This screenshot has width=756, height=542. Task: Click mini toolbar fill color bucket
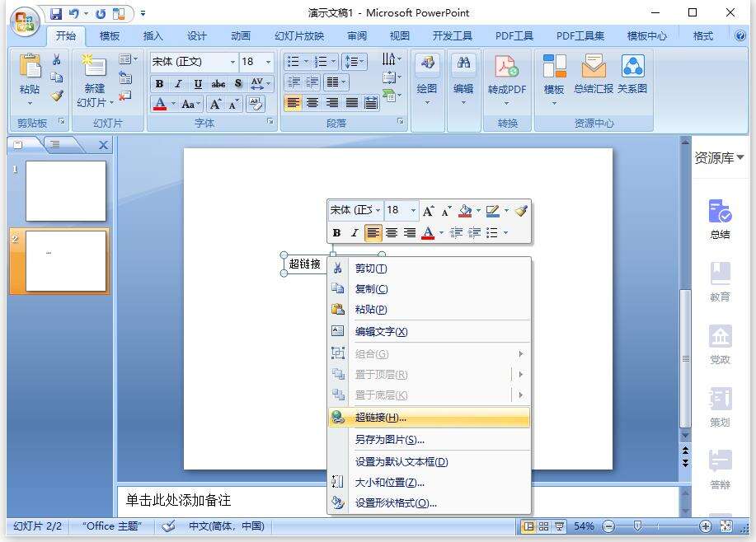(465, 211)
